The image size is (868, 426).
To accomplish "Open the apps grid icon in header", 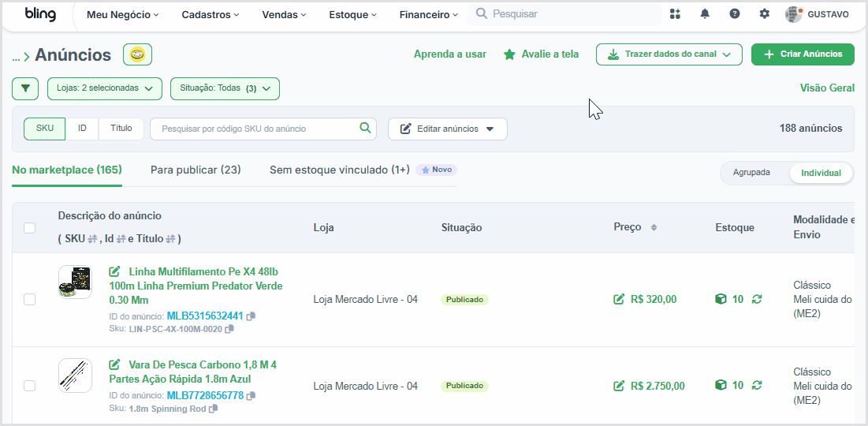I will pos(675,14).
